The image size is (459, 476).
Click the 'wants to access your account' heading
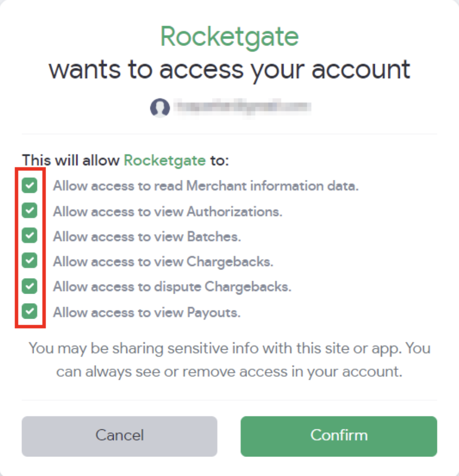pyautogui.click(x=229, y=70)
